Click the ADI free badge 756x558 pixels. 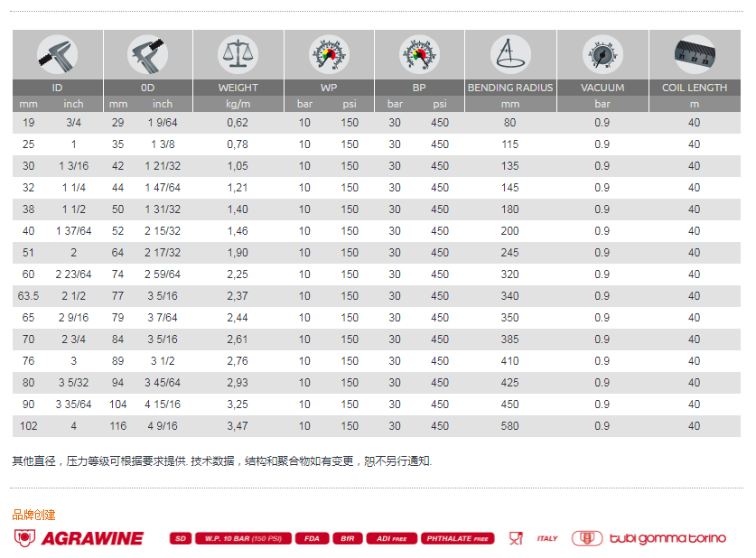tap(391, 538)
